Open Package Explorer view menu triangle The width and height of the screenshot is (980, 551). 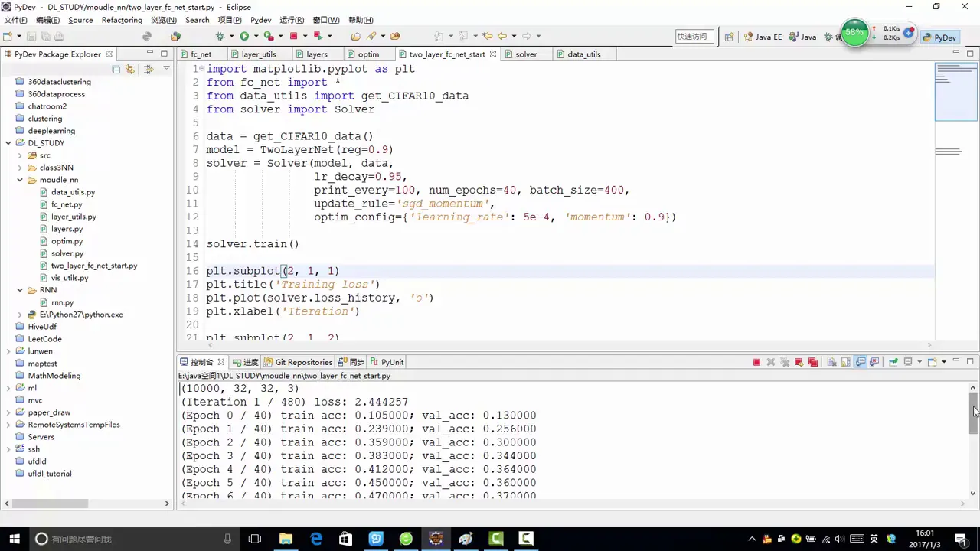tap(166, 68)
